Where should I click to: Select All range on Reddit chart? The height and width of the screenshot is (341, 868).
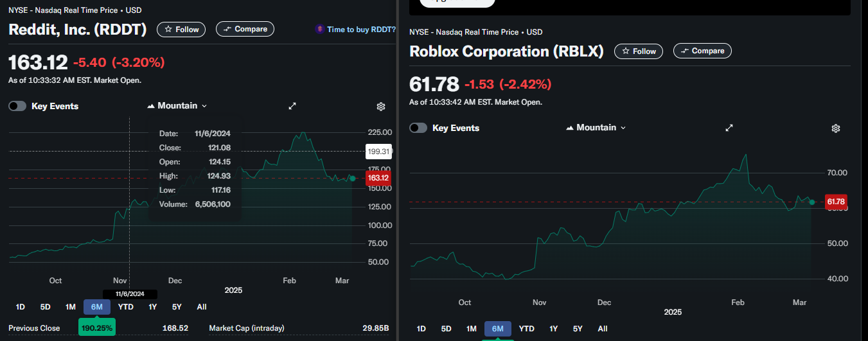point(202,306)
